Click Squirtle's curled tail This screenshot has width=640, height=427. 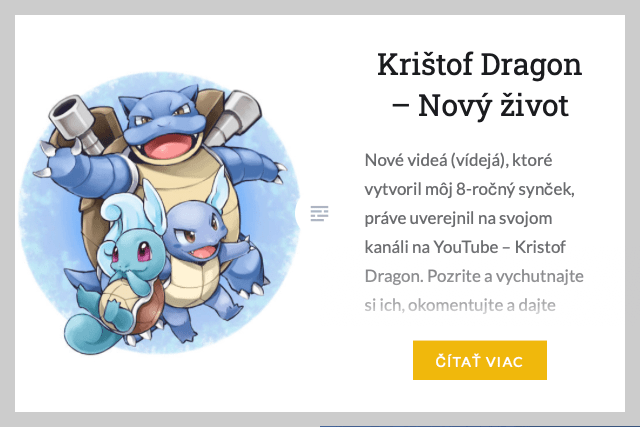pos(88,333)
